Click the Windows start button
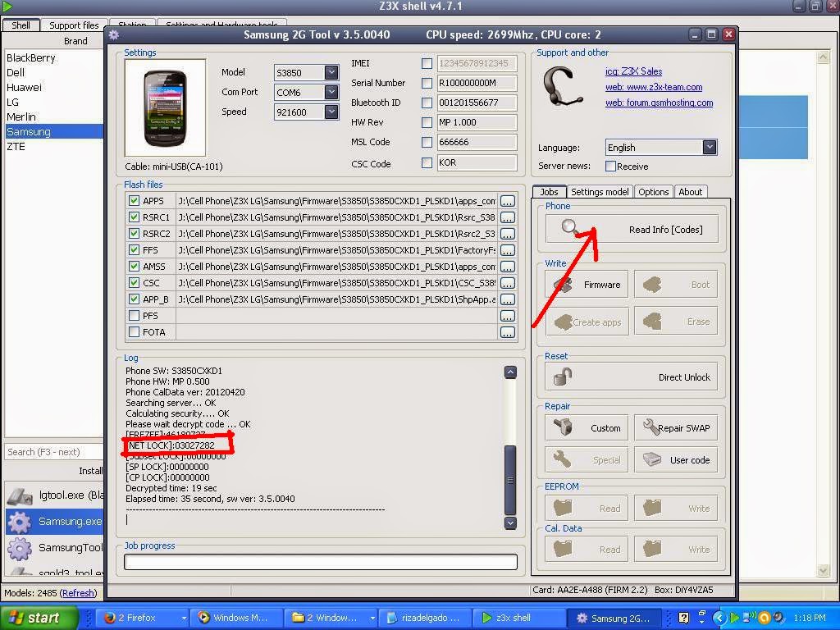This screenshot has height=630, width=840. [39, 618]
